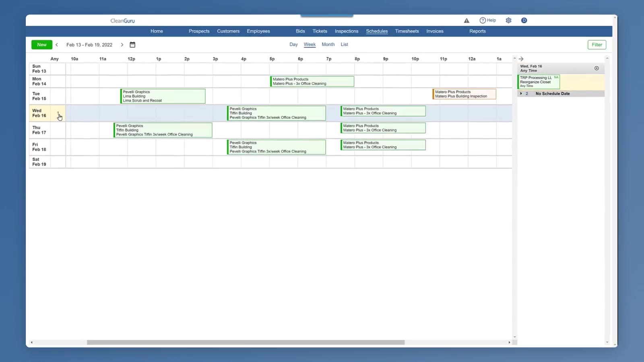Click the CleanGuru logo
This screenshot has width=644, height=362.
click(122, 21)
